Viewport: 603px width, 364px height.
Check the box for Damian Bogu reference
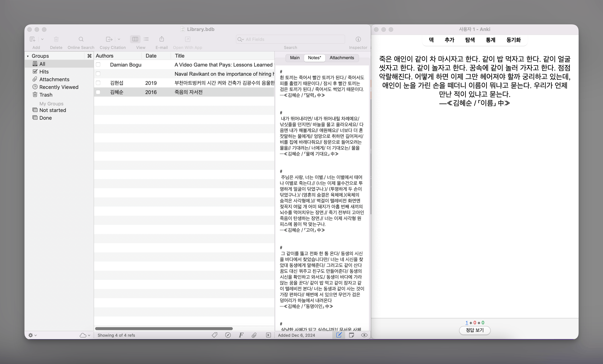pos(98,65)
